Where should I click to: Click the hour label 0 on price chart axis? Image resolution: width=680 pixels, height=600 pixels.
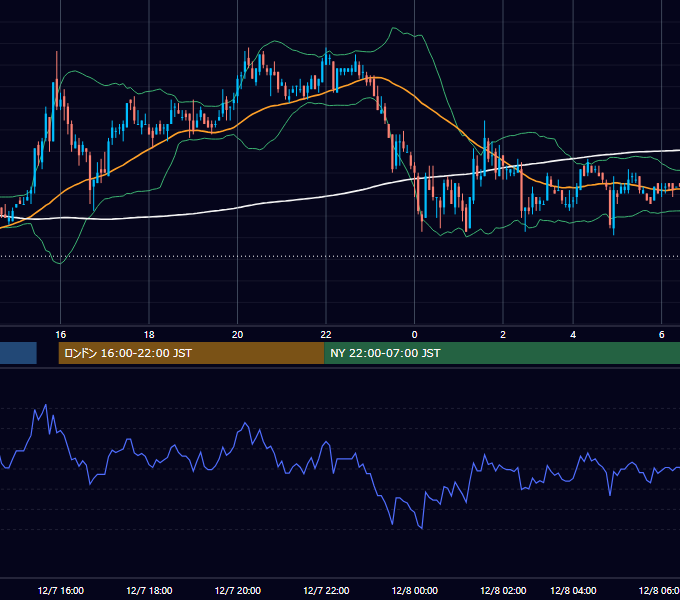point(415,335)
